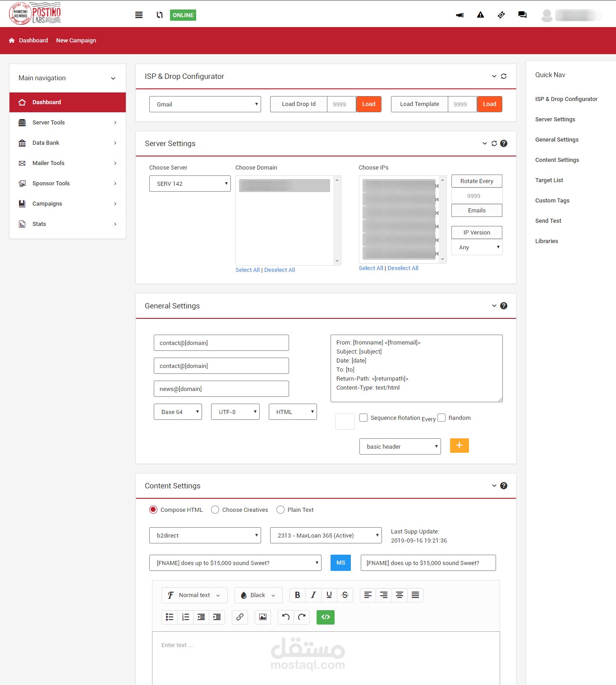The image size is (616, 685).
Task: Click Select All under Choose Domain
Action: [x=248, y=270]
